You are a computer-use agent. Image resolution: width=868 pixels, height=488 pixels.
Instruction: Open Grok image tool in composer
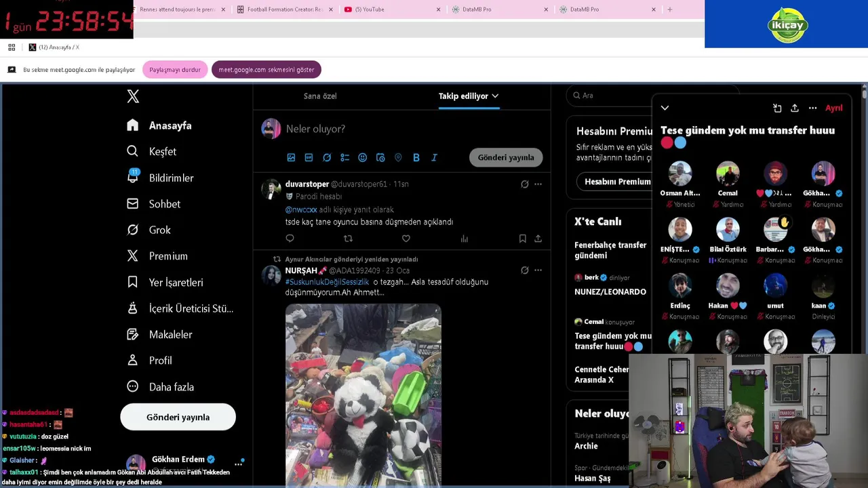point(327,157)
